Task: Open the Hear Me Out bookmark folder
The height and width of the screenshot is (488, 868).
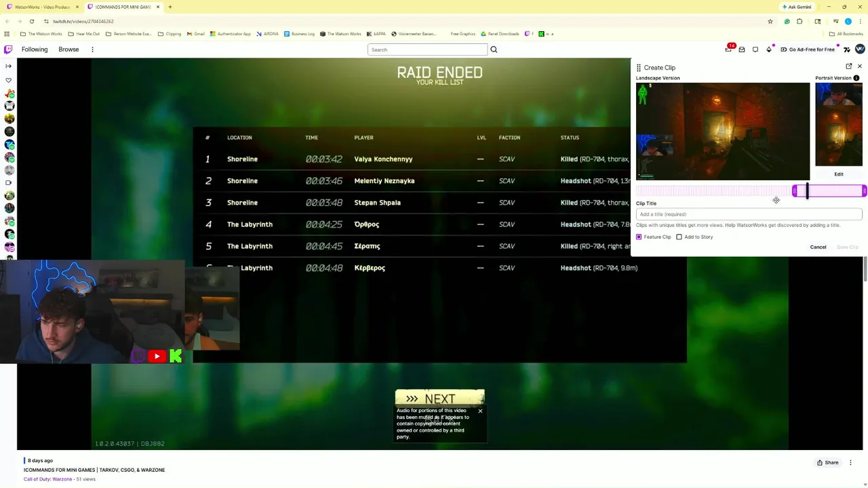Action: pos(84,34)
